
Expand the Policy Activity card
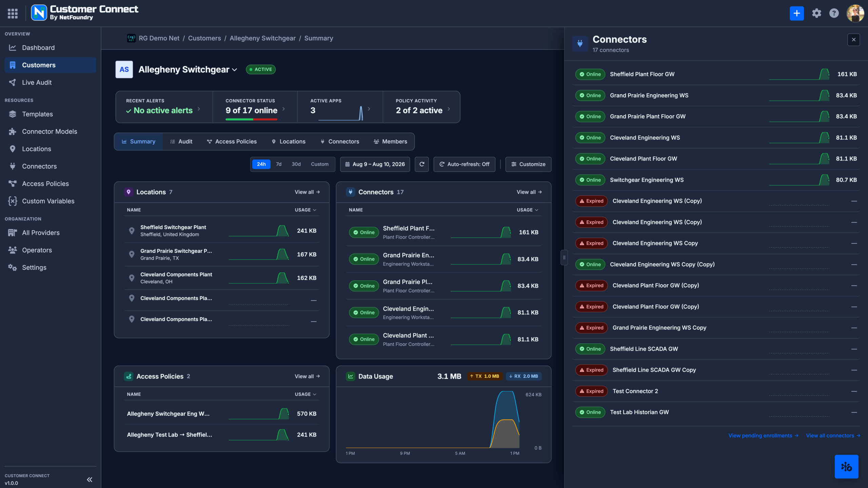(x=421, y=107)
